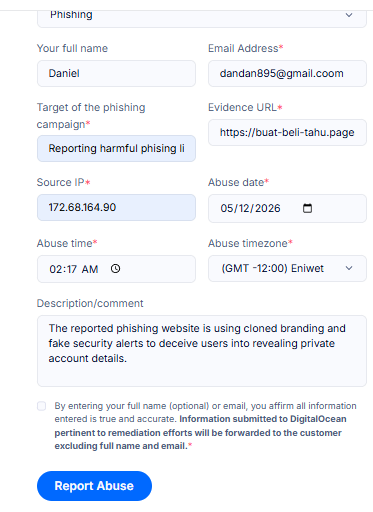Open the Abuse timezone dropdown
This screenshot has width=373, height=512.
287,268
